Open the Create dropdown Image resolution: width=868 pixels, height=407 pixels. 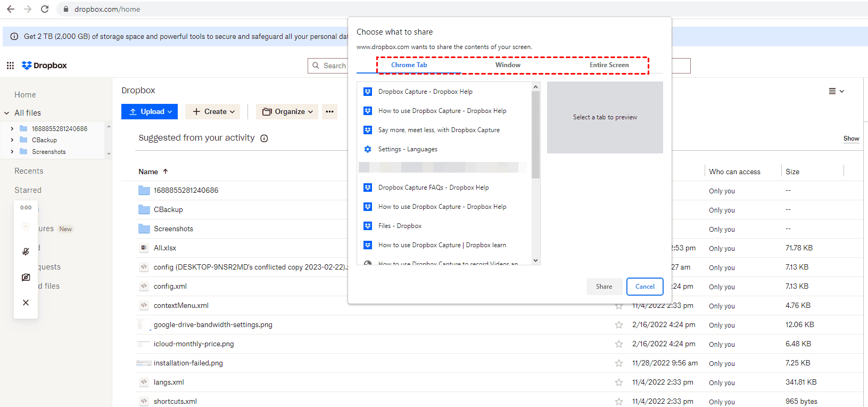tap(213, 111)
